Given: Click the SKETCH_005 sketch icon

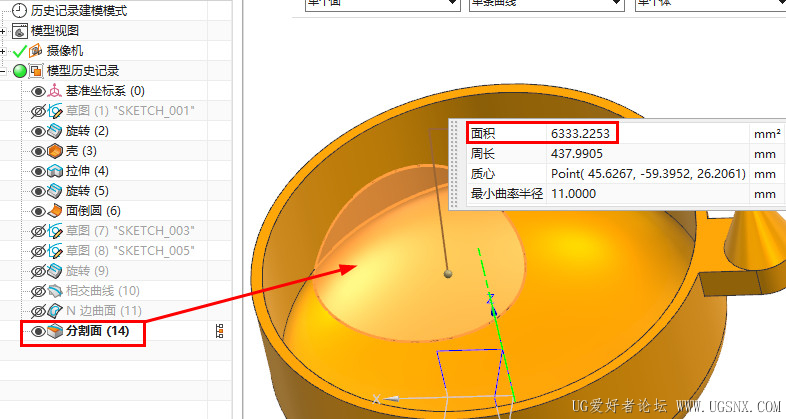Looking at the screenshot, I should coord(55,251).
